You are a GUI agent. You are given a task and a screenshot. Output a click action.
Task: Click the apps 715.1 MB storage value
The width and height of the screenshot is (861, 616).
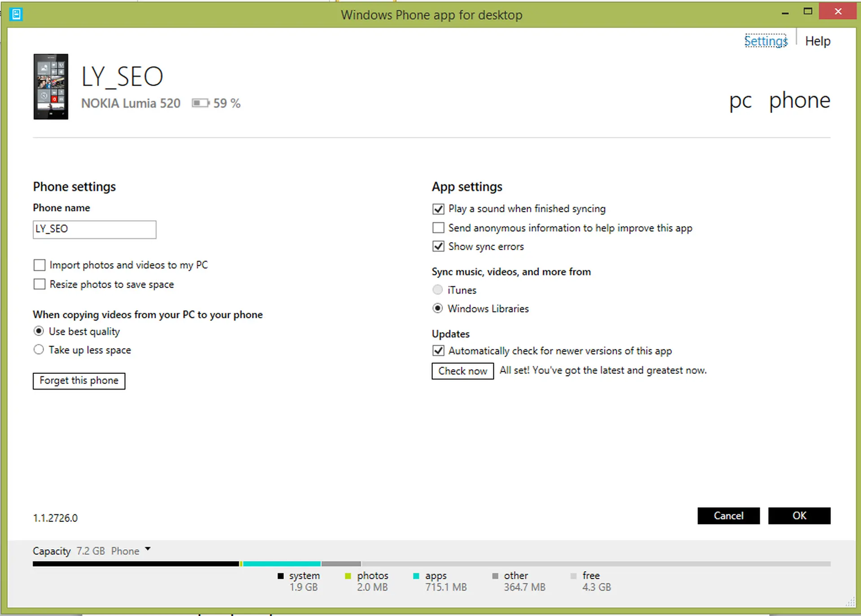[446, 587]
